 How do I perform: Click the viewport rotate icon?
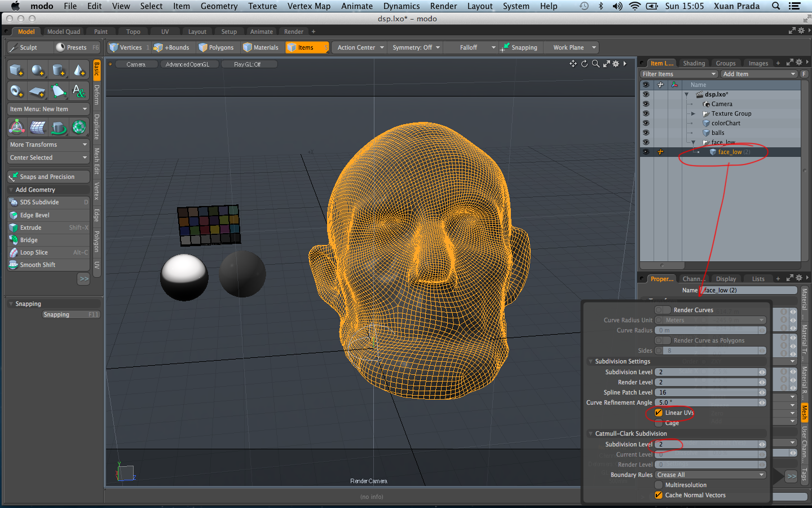click(x=584, y=64)
